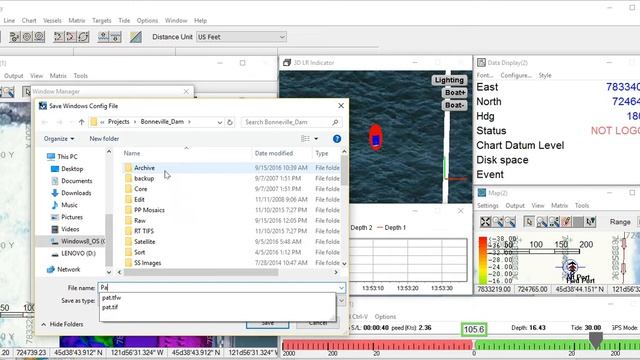Select the Archive folder row
The width and height of the screenshot is (640, 360).
(231, 168)
